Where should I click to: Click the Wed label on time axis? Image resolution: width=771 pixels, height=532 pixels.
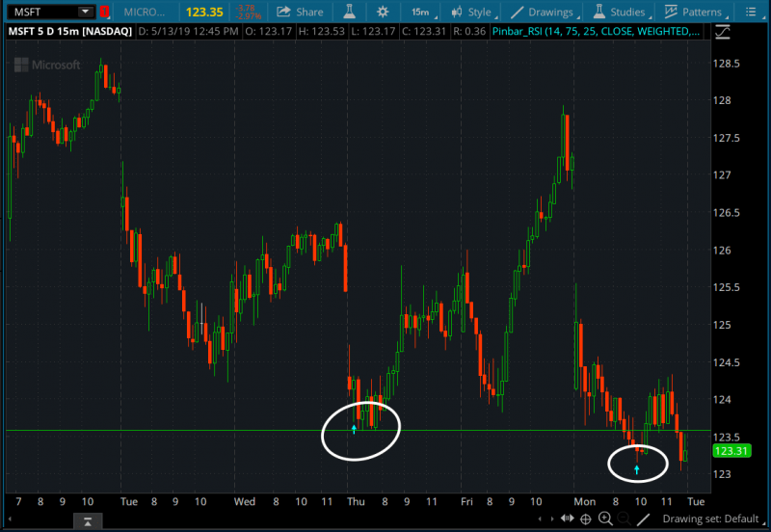click(245, 501)
